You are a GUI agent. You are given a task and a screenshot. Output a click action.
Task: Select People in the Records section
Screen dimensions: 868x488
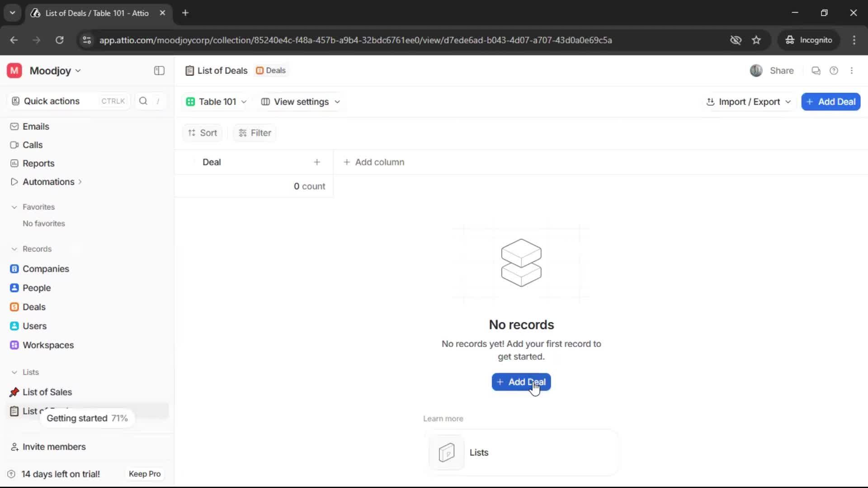click(36, 288)
